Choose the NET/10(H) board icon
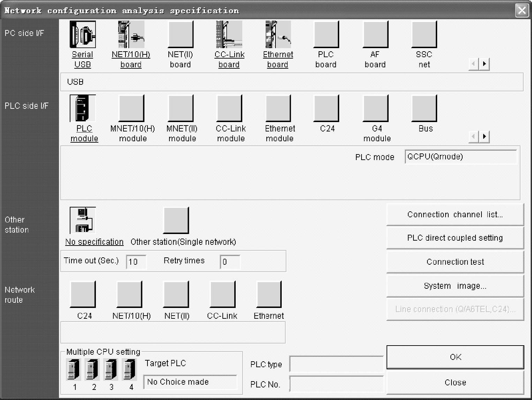This screenshot has width=532, height=400. click(x=131, y=34)
